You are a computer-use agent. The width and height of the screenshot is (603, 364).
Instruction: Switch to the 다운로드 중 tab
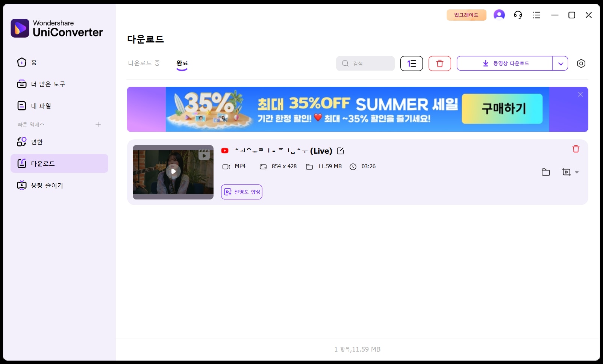point(144,63)
